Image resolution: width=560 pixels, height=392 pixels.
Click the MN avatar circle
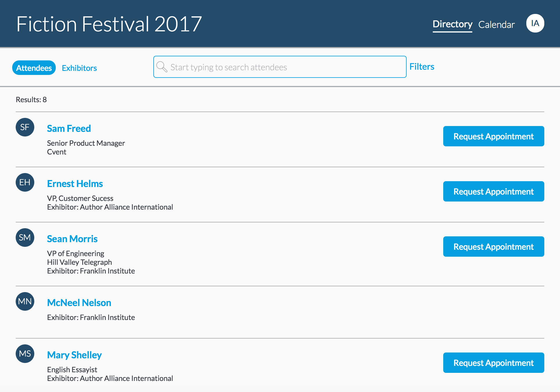click(25, 301)
